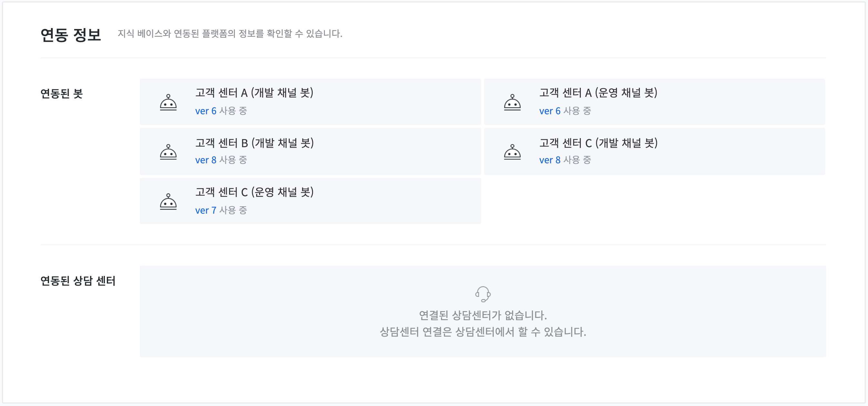The width and height of the screenshot is (868, 406).
Task: Click bot icon of 고객 센터 C (개발 채널 봇)
Action: (x=512, y=152)
